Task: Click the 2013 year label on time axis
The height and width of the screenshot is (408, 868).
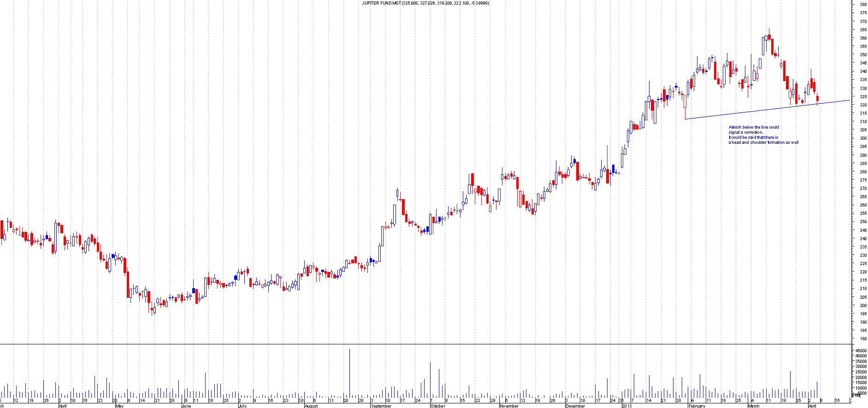Action: pyautogui.click(x=626, y=406)
